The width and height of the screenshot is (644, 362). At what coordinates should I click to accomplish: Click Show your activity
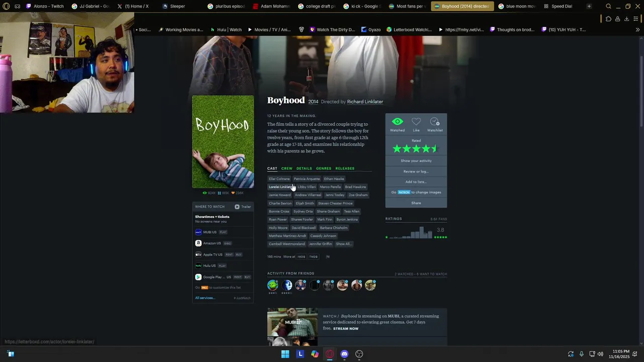[x=416, y=161]
